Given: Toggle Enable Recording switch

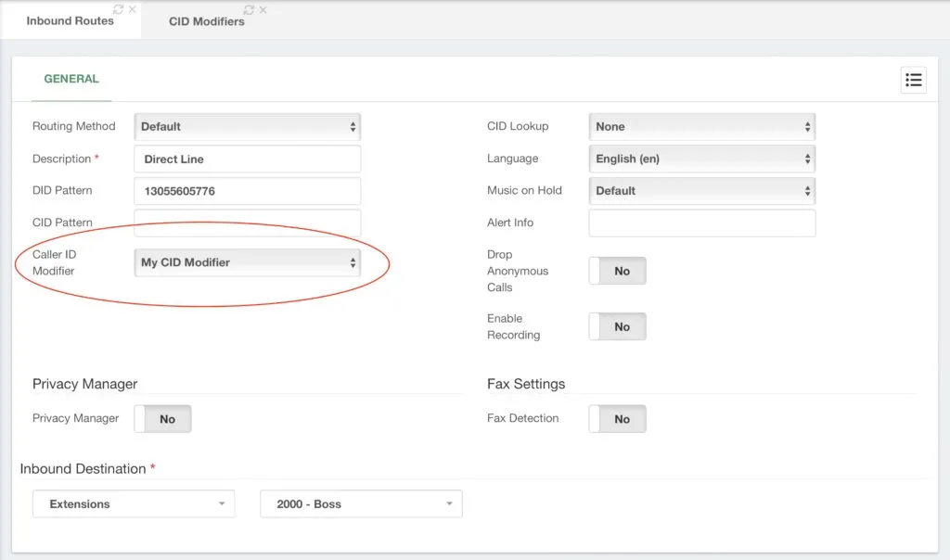Looking at the screenshot, I should (617, 326).
